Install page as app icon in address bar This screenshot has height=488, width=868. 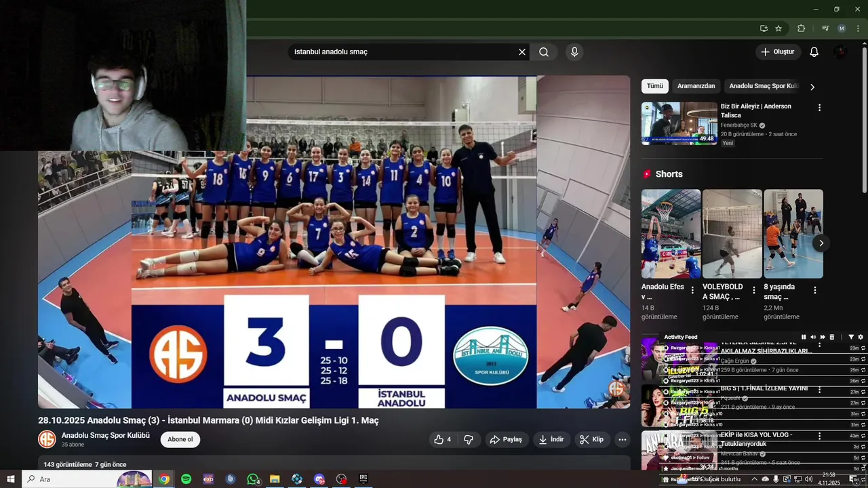click(x=764, y=28)
